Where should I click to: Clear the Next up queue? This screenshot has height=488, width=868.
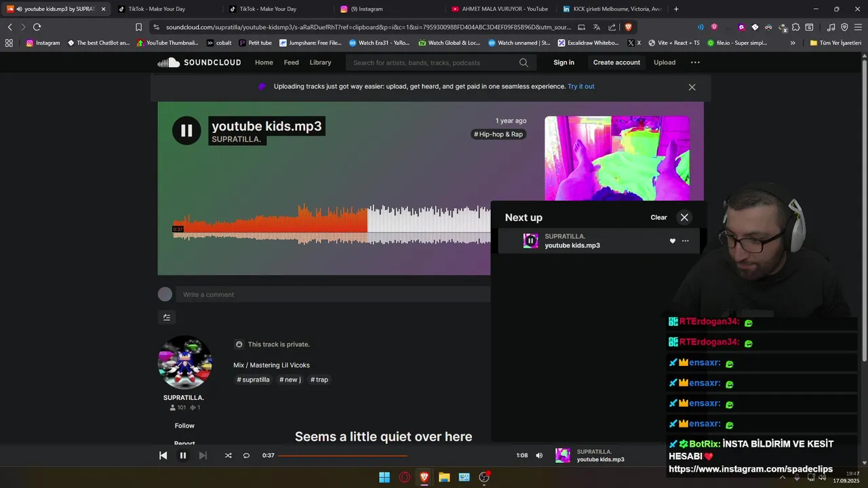point(658,218)
